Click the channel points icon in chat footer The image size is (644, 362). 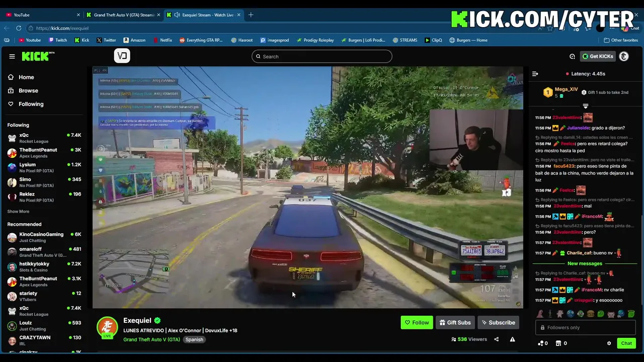pyautogui.click(x=541, y=343)
